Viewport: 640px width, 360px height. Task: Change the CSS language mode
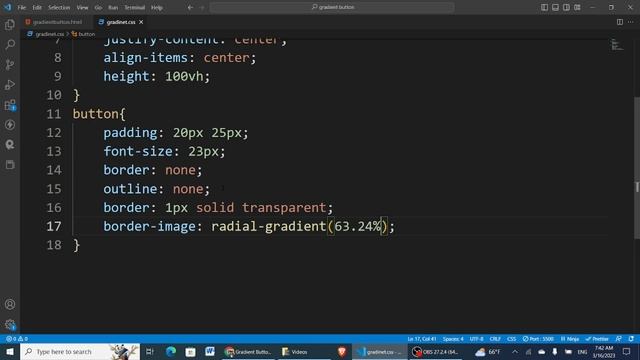pos(511,339)
